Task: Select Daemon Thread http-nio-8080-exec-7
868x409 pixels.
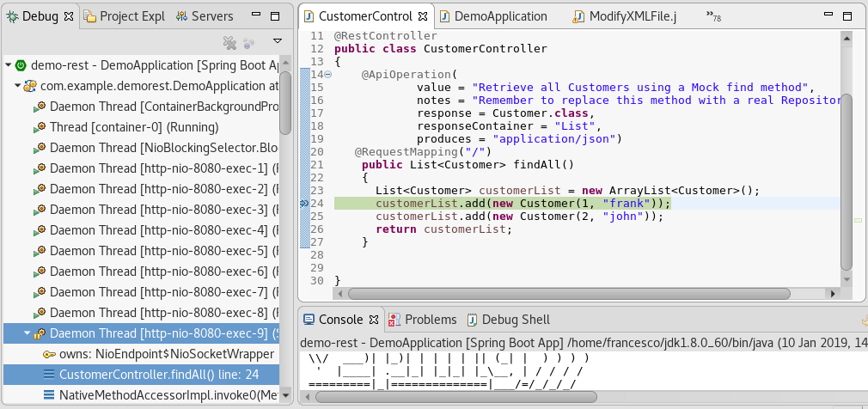Action: click(x=155, y=291)
